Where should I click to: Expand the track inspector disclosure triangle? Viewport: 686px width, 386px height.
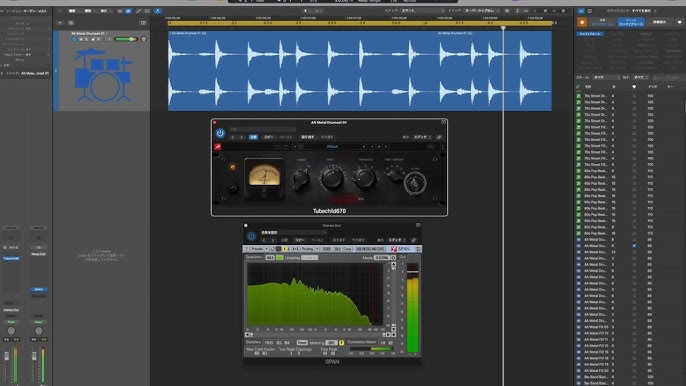[2, 73]
